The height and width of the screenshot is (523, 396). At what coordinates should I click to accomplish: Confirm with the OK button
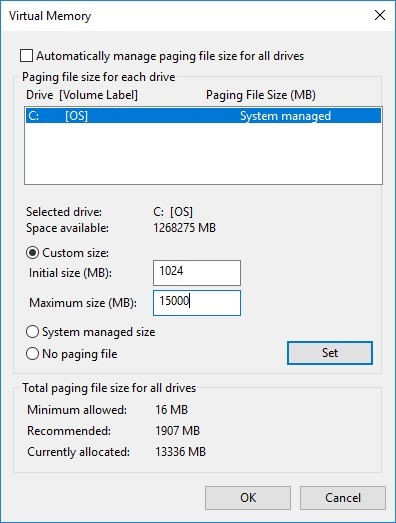click(248, 498)
